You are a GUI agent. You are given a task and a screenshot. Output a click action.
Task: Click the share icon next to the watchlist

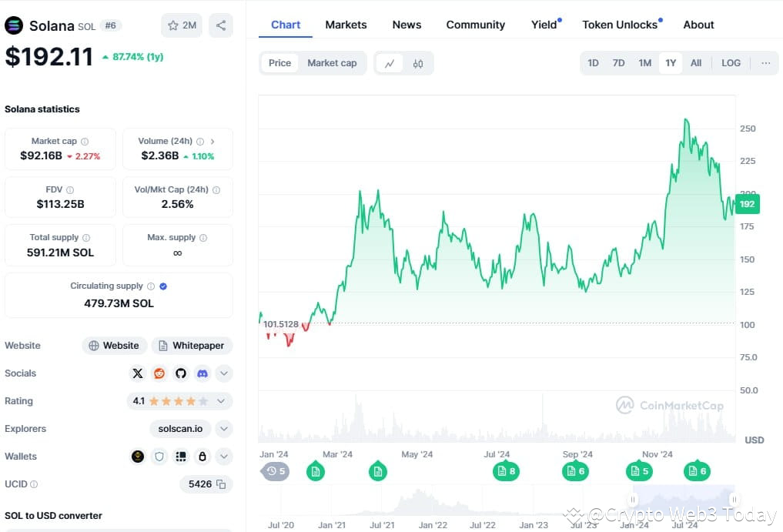coord(221,25)
